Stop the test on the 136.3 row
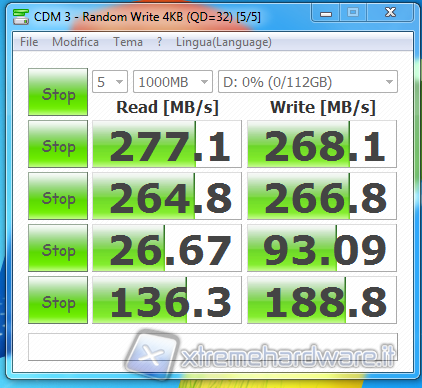 [x=58, y=300]
